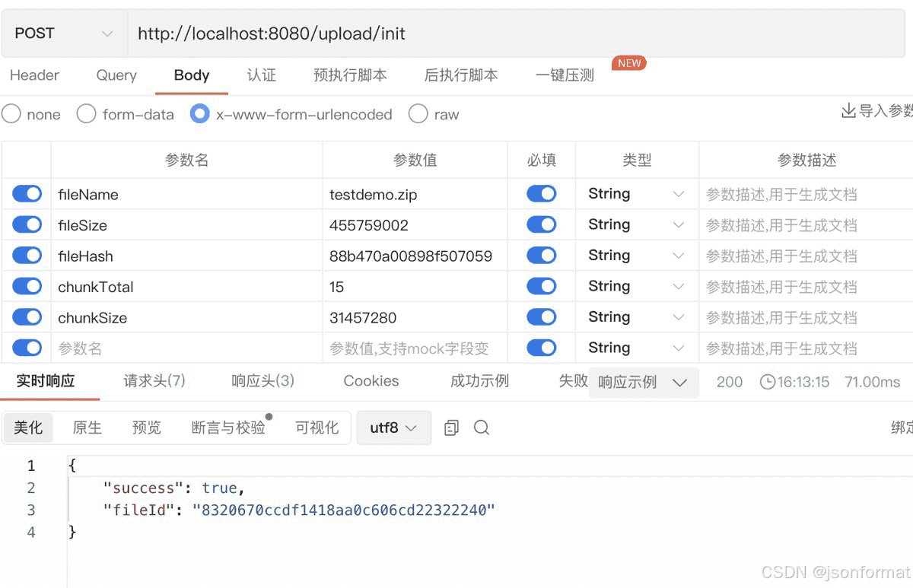This screenshot has width=913, height=588.
Task: Toggle required switch for chunkSize row
Action: [x=542, y=317]
